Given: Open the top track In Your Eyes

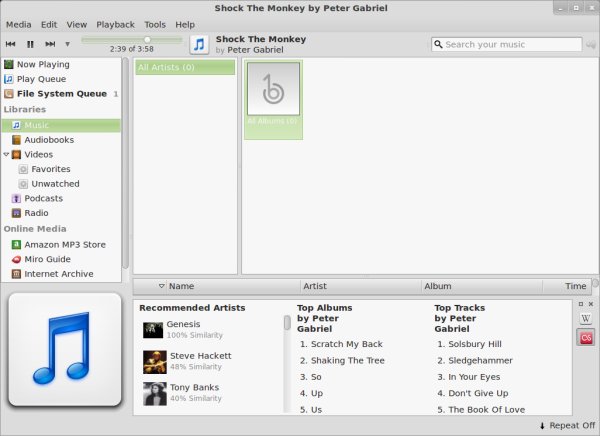Looking at the screenshot, I should [x=474, y=377].
